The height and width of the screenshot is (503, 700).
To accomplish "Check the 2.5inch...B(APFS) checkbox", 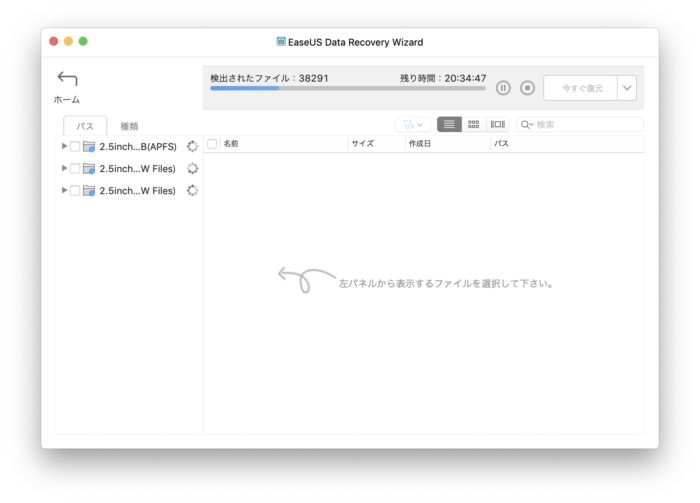I will pos(75,146).
